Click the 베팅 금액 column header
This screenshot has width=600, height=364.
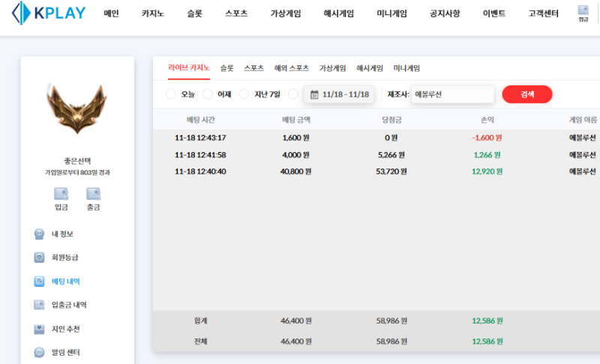click(x=296, y=120)
